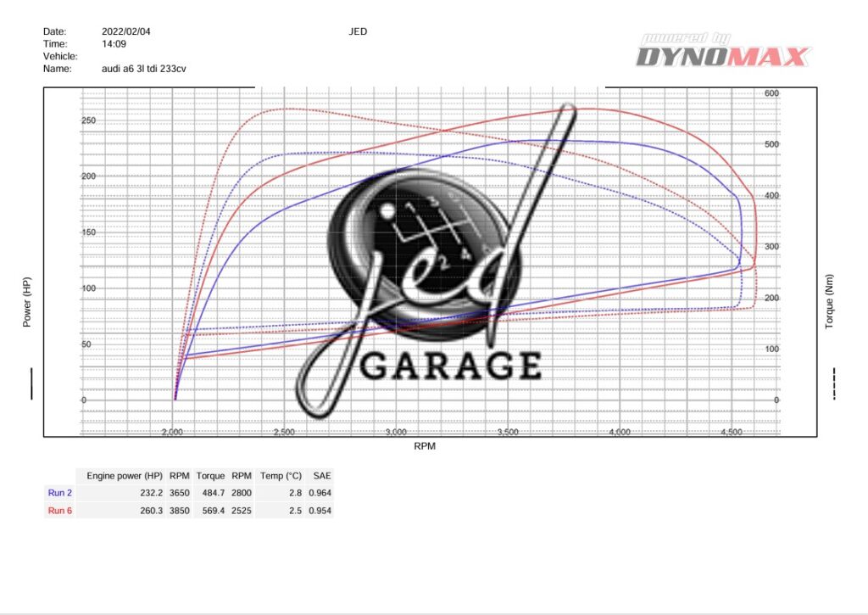Click the Torque (Nm) vertical axis label
Screen dimensions: 868x615
point(830,303)
